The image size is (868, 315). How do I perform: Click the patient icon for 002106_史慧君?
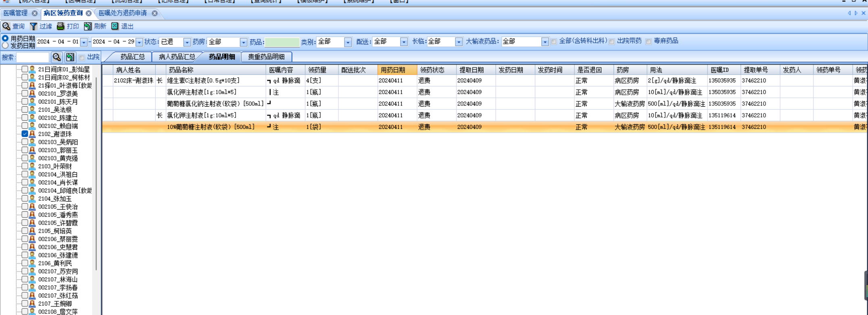tap(32, 247)
